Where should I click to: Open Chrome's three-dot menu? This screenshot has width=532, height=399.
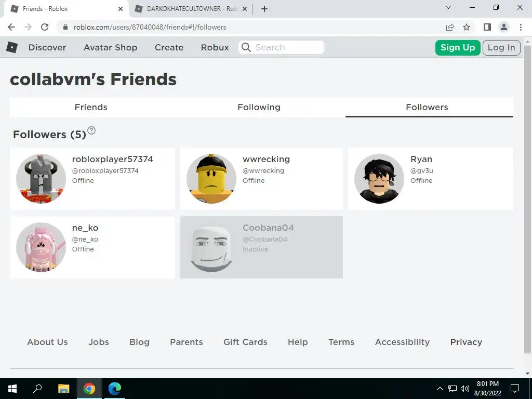521,27
